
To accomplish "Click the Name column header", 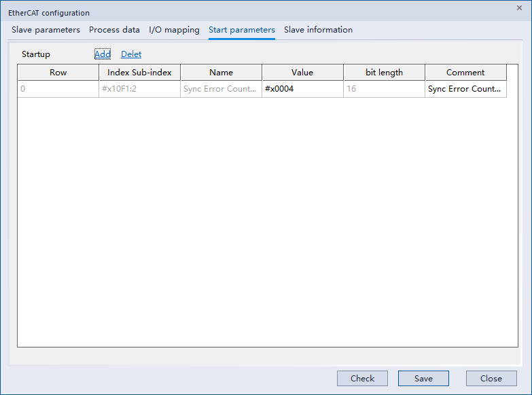I will click(221, 73).
